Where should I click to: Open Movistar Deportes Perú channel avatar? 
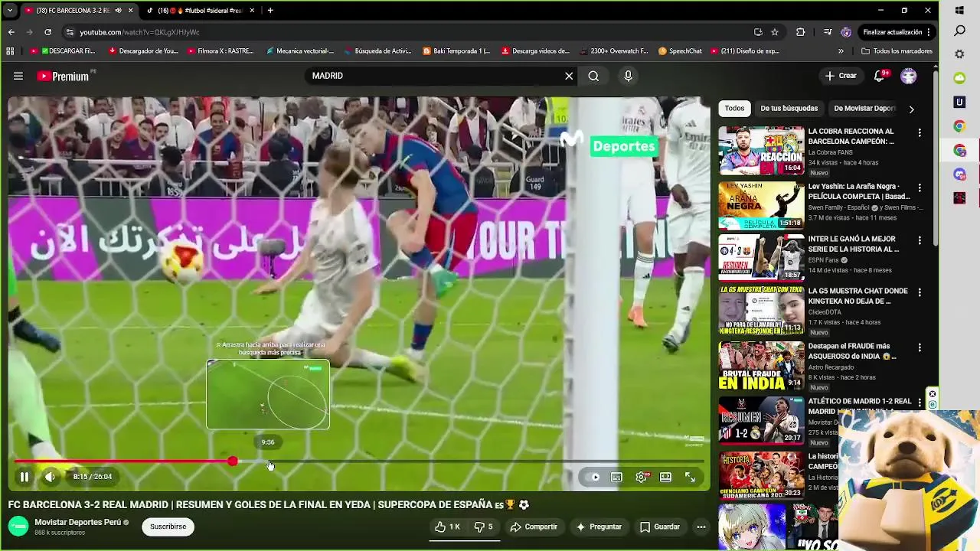point(18,527)
